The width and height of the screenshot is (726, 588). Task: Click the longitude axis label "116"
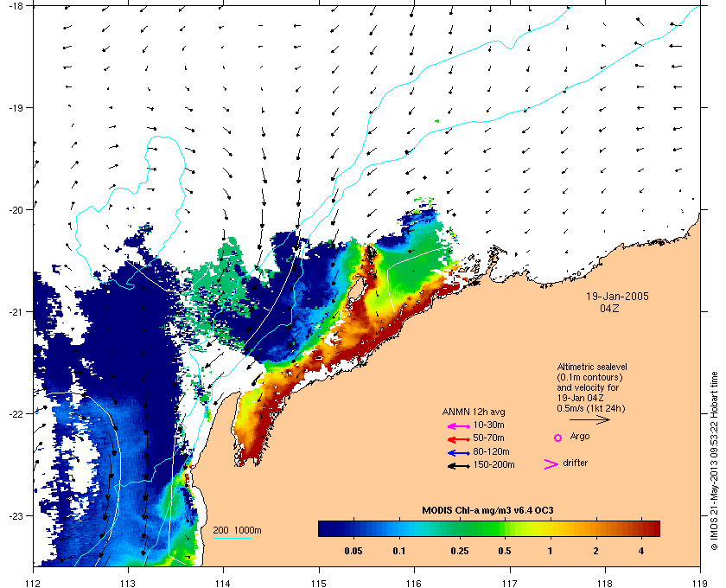pyautogui.click(x=414, y=584)
